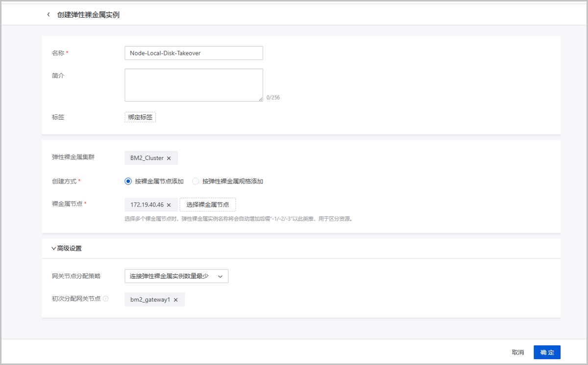Open the 选择裸金属节点 selector
The image size is (588, 365).
point(207,205)
